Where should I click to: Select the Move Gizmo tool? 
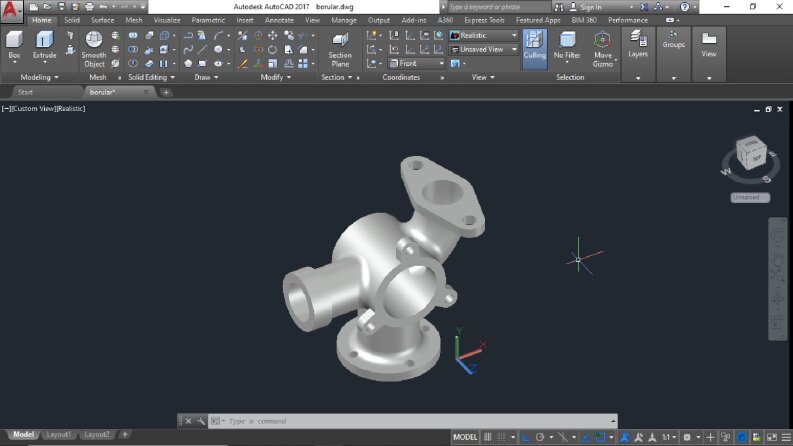603,49
